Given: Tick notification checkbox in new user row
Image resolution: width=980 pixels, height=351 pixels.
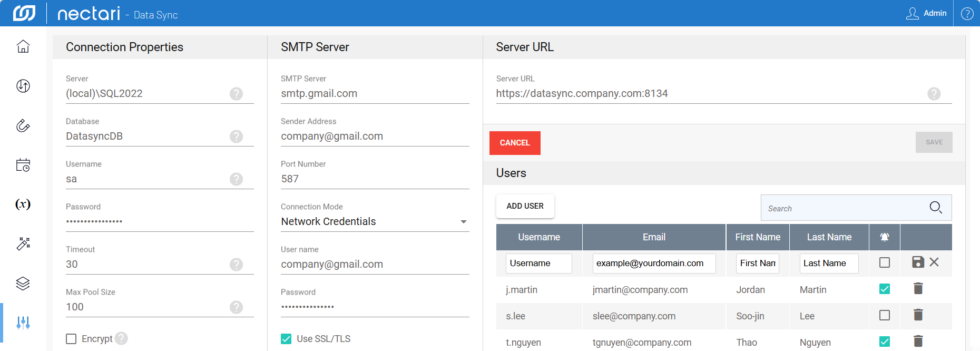Looking at the screenshot, I should point(885,262).
